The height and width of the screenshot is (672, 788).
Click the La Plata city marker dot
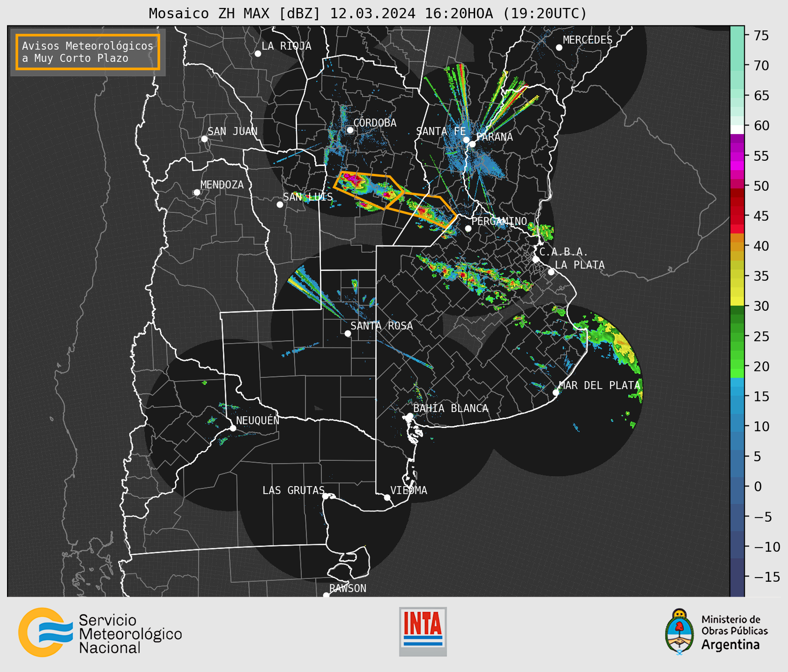tap(551, 272)
